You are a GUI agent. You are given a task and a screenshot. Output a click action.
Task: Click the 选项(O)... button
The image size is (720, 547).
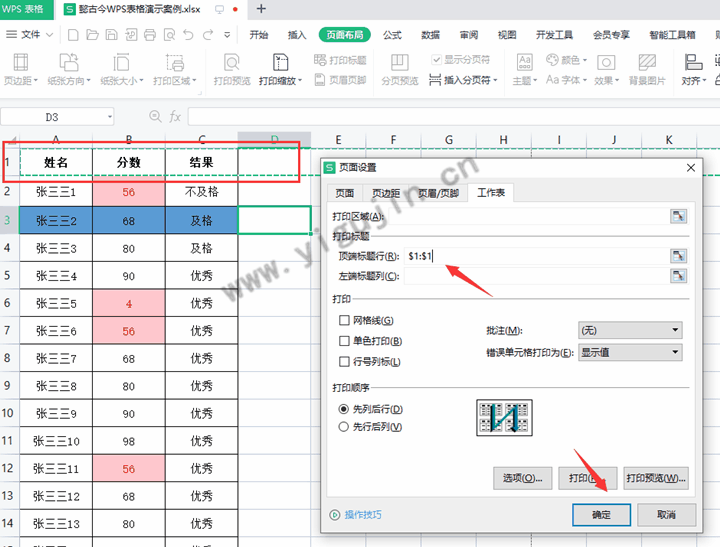click(x=523, y=478)
